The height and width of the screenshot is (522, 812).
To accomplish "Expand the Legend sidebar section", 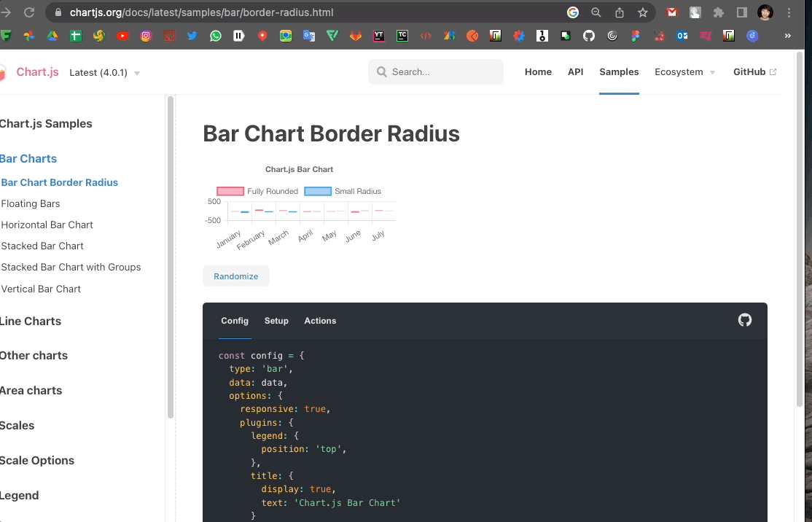I will [x=19, y=496].
